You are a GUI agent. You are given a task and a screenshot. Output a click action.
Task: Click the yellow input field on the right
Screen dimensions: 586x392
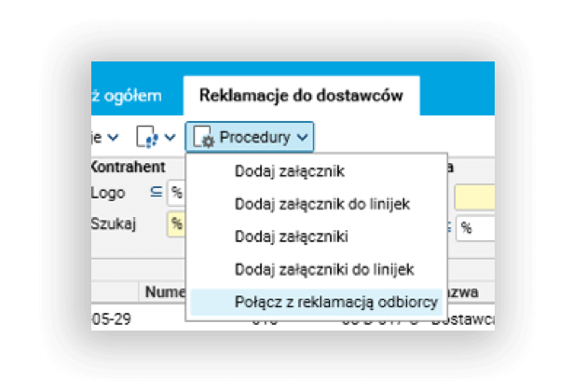click(474, 196)
